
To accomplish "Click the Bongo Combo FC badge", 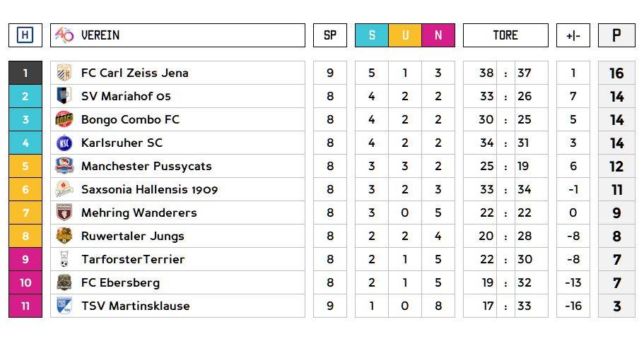I will [x=64, y=119].
